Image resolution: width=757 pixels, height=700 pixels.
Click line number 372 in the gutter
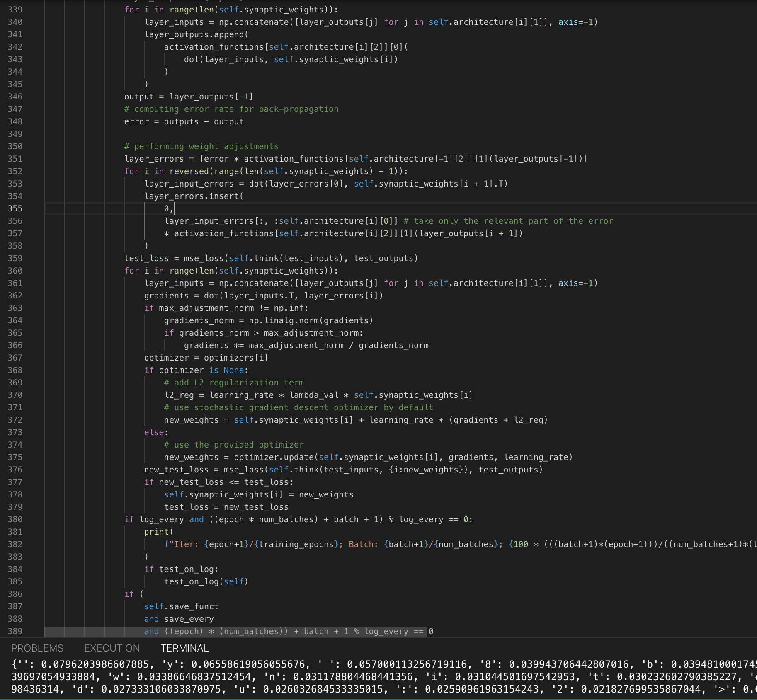pos(15,420)
